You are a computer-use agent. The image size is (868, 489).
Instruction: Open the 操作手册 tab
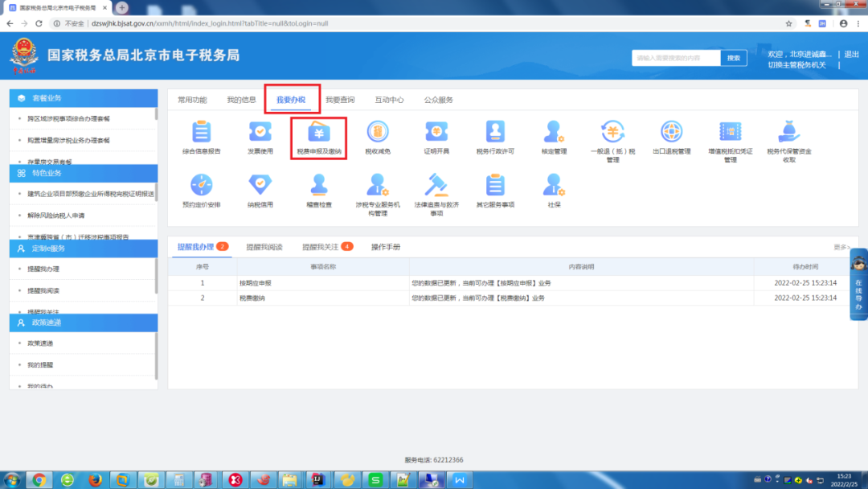(x=385, y=247)
